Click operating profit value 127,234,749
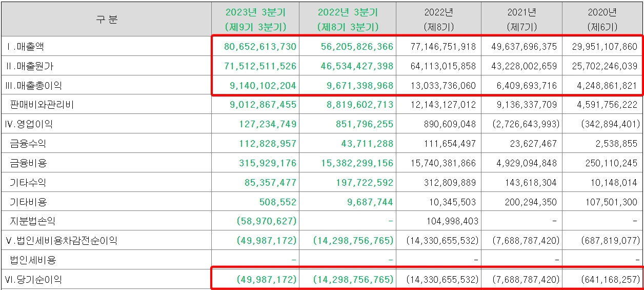Viewport: 644px width, 290px height. coord(268,124)
